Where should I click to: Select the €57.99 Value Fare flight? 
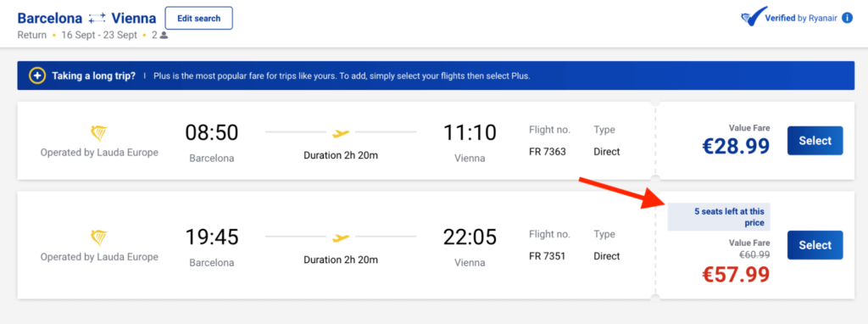(815, 245)
